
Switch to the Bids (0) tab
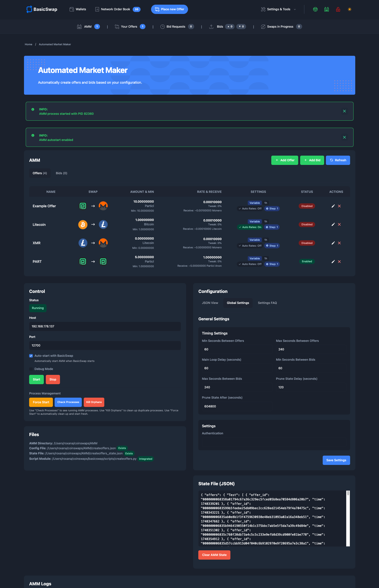(x=61, y=173)
